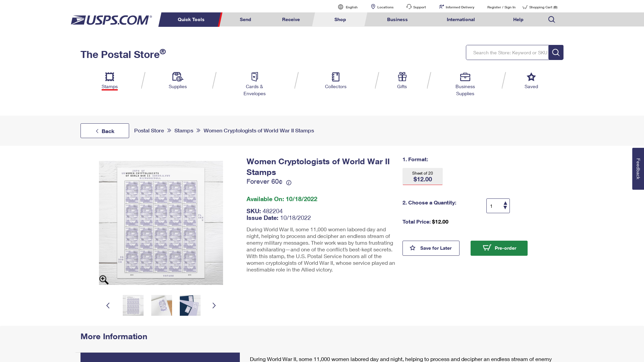Click the Cards & Envelopes icon
Image resolution: width=644 pixels, height=362 pixels.
[x=255, y=77]
